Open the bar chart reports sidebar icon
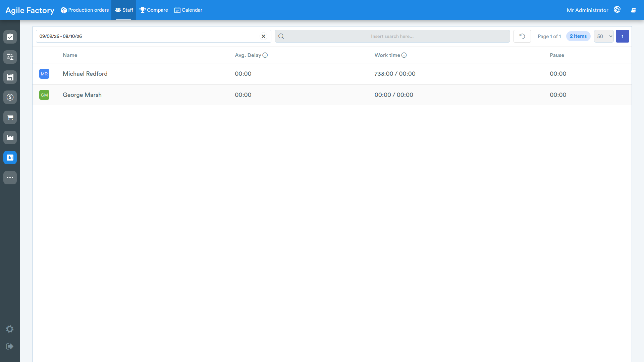Screen dimensions: 644x362 (x=10, y=158)
